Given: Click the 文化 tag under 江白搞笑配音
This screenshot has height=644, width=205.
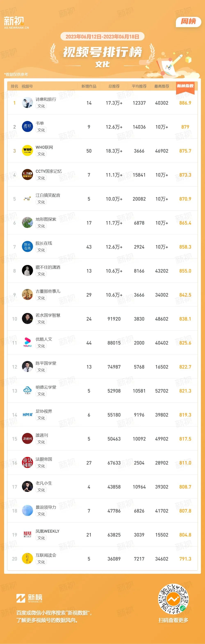Looking at the screenshot, I should click(x=41, y=202).
